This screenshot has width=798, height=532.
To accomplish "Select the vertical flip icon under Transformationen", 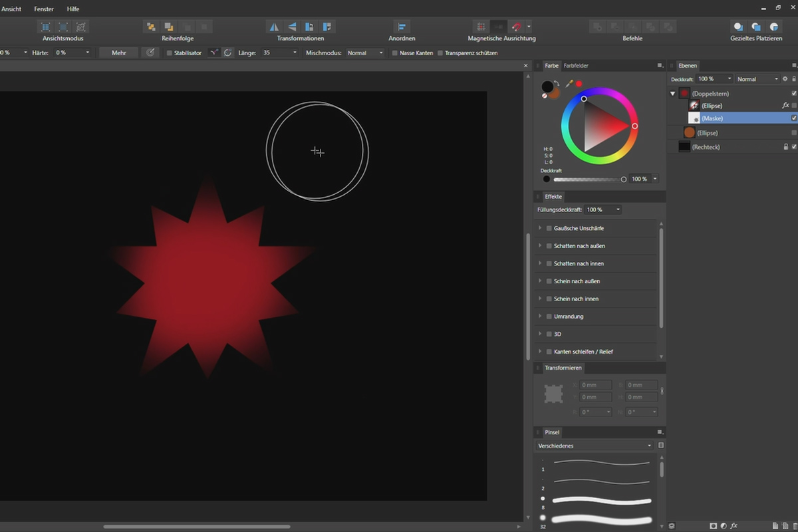I will 292,27.
